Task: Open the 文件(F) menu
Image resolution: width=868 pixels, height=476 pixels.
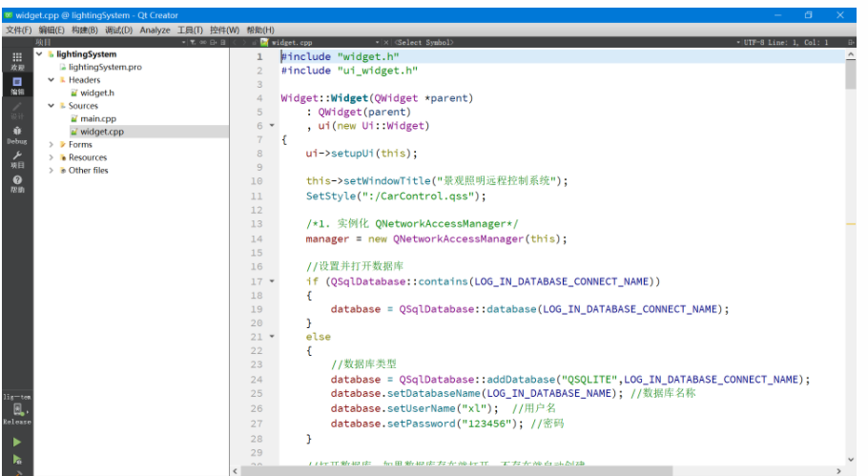Action: 18,30
